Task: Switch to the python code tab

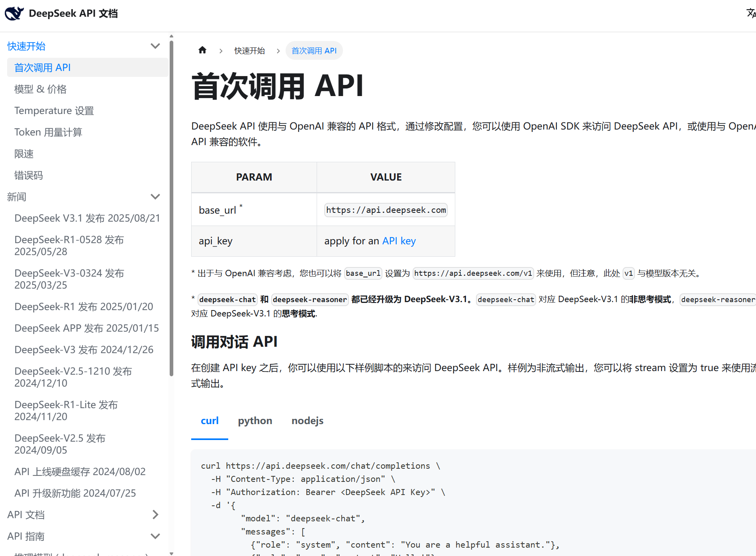Action: (255, 421)
